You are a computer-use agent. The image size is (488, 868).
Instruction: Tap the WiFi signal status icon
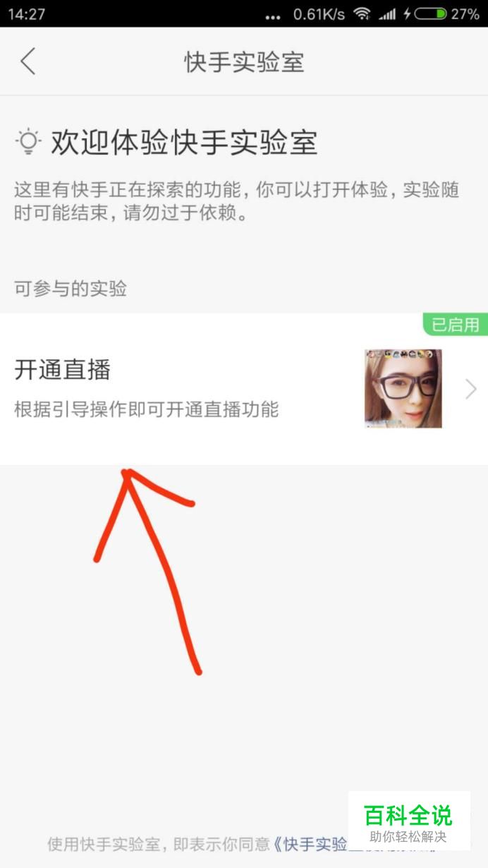click(362, 13)
